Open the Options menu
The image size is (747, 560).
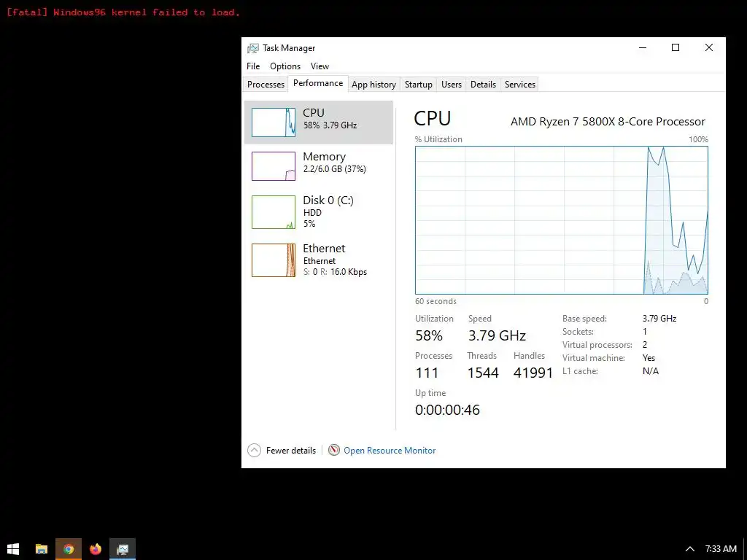(285, 66)
